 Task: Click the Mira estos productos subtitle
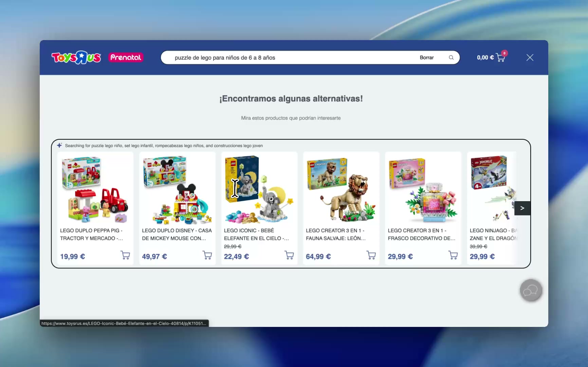(x=291, y=118)
